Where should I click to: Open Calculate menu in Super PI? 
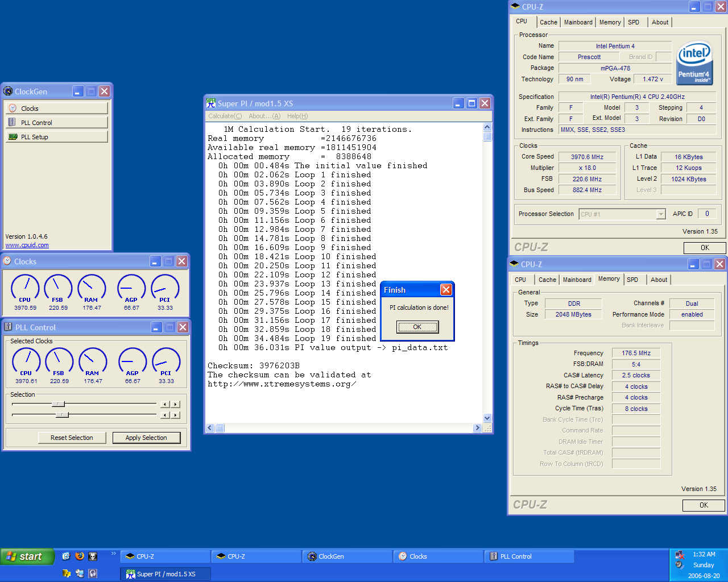click(225, 116)
